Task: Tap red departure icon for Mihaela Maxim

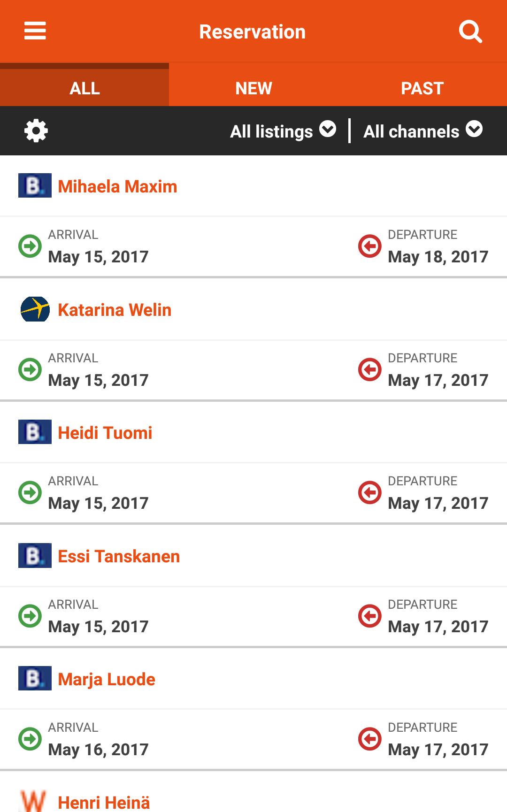Action: pos(370,246)
